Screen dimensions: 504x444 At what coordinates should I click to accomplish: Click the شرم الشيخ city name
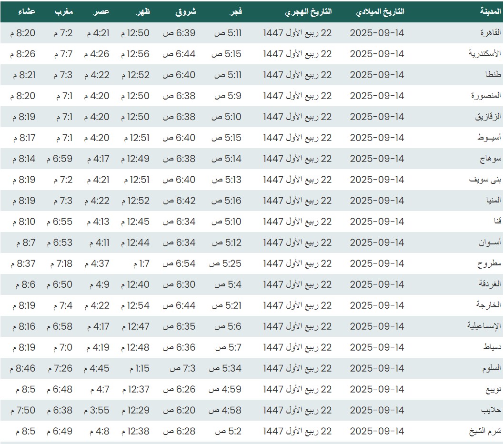click(488, 431)
